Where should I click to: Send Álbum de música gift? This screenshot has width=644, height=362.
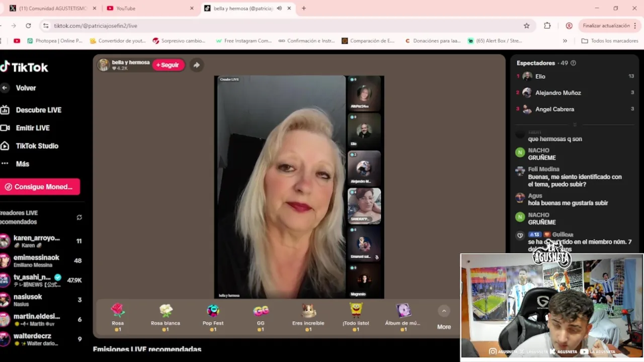[403, 317]
